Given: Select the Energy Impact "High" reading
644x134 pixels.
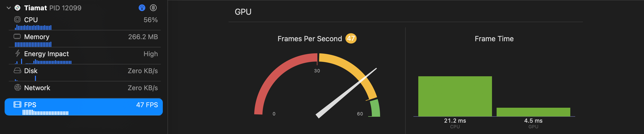Looking at the screenshot, I should pyautogui.click(x=151, y=54).
